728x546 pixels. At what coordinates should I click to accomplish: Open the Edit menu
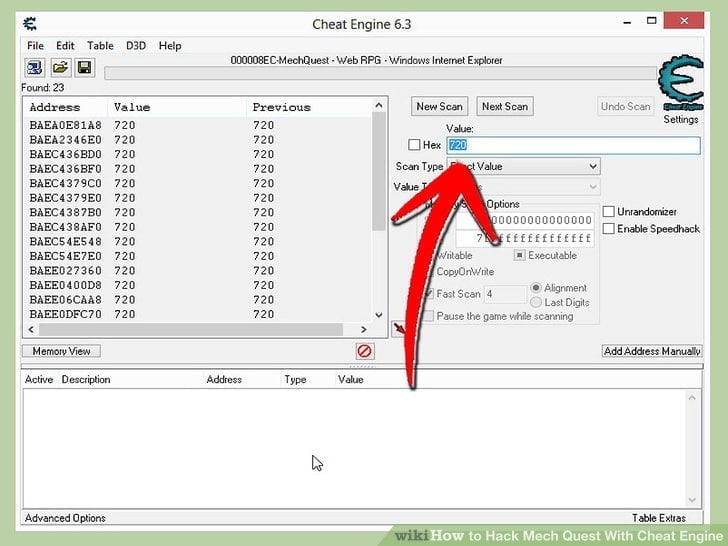pos(65,46)
